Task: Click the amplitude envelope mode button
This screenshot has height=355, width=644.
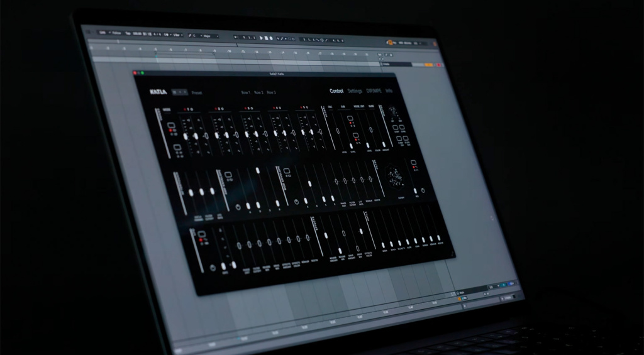Action: point(228,175)
